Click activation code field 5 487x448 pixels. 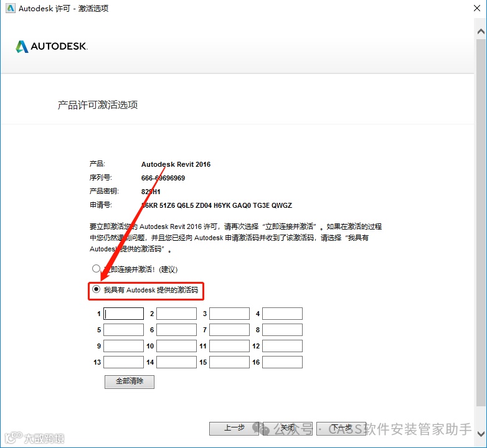tap(123, 330)
